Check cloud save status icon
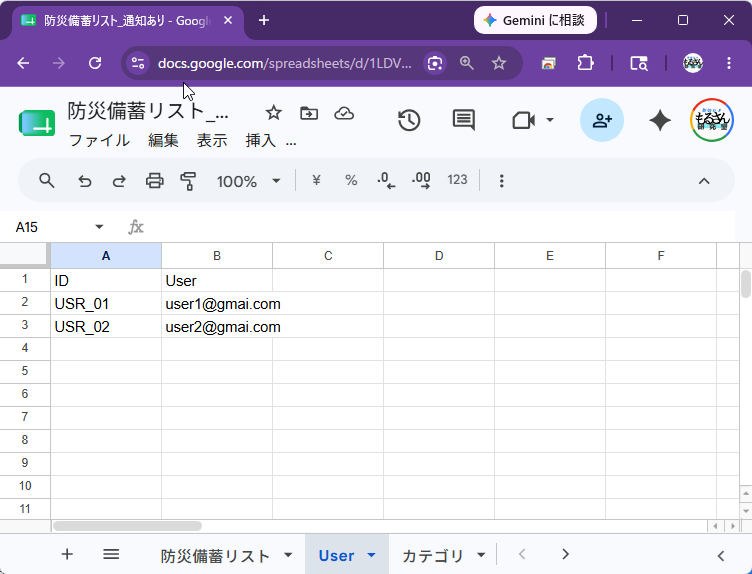 (x=344, y=113)
